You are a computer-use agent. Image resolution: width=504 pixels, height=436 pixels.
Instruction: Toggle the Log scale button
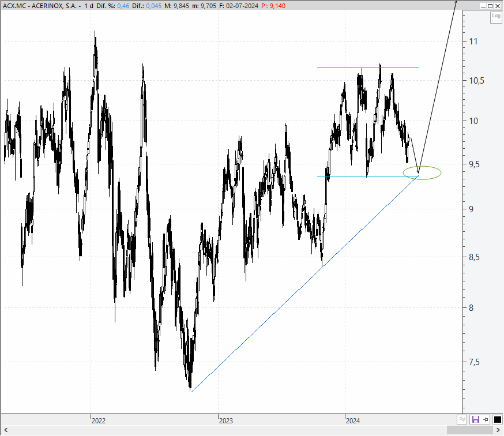[496, 17]
